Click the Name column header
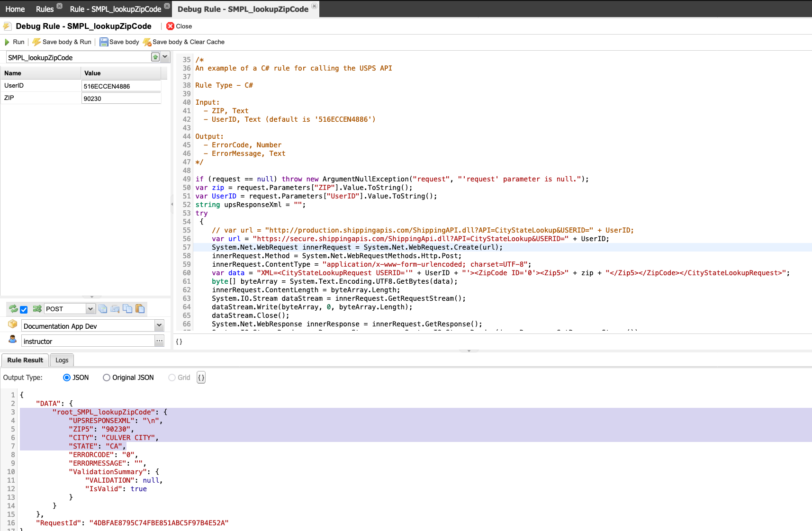Viewport: 812px width, 531px height. 41,73
